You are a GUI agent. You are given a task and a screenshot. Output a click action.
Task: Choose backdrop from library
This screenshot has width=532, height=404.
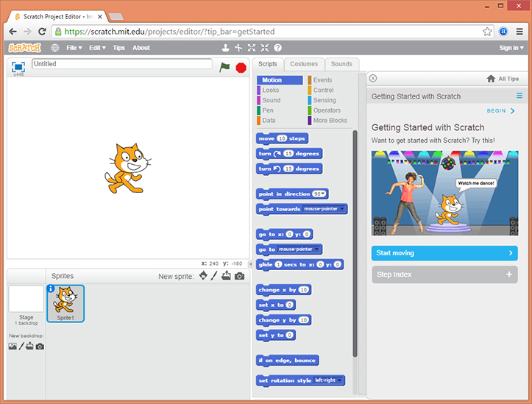pyautogui.click(x=13, y=347)
